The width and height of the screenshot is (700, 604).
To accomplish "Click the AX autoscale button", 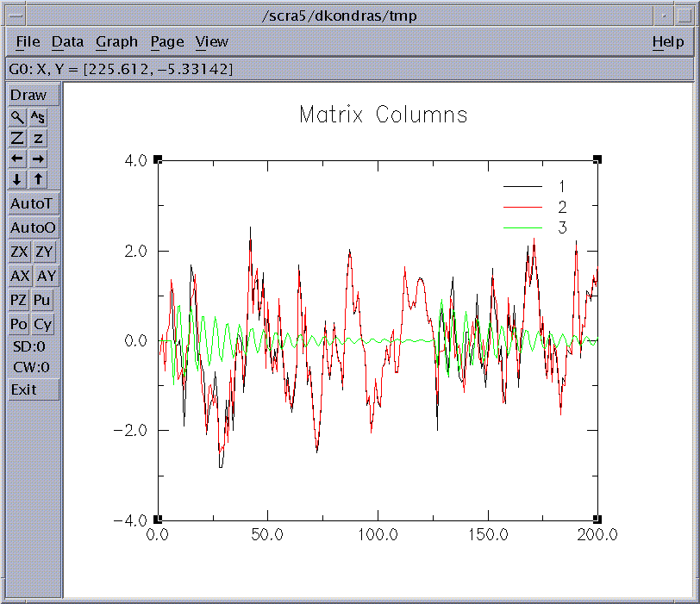I will [19, 277].
